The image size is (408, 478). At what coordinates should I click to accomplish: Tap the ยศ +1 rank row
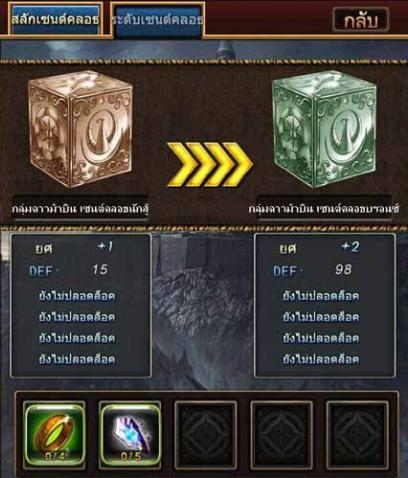tap(74, 248)
